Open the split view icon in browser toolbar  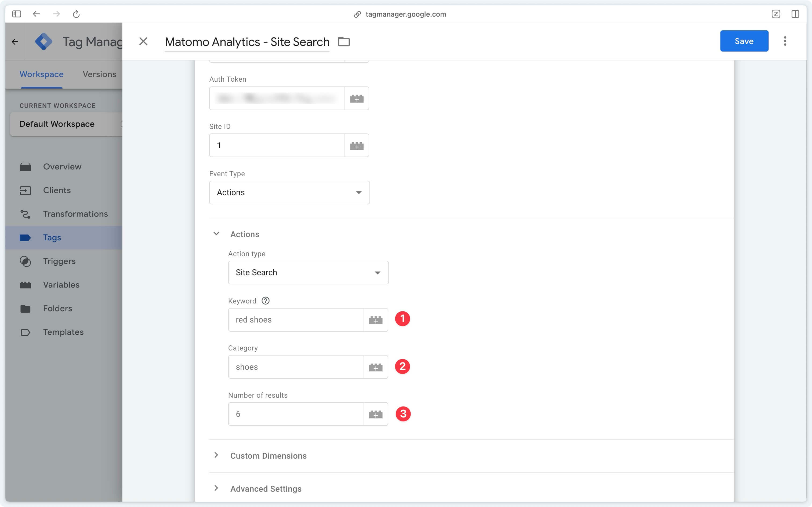795,14
